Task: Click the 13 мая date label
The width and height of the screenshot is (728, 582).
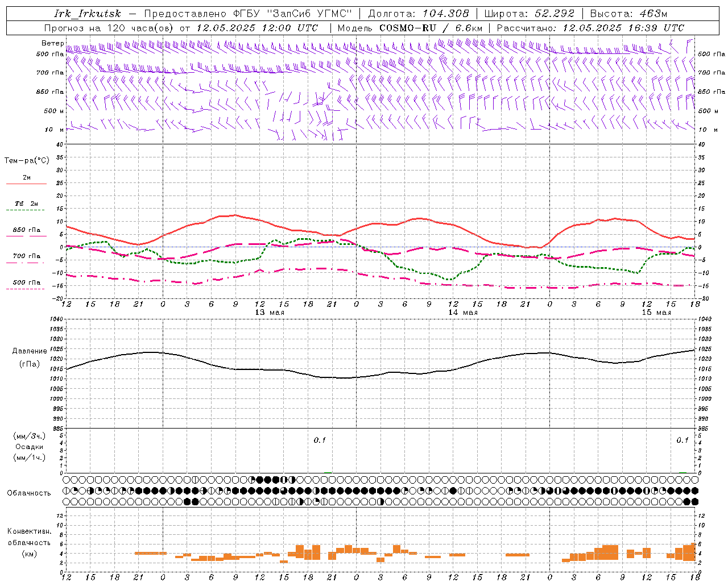Action: pos(270,313)
